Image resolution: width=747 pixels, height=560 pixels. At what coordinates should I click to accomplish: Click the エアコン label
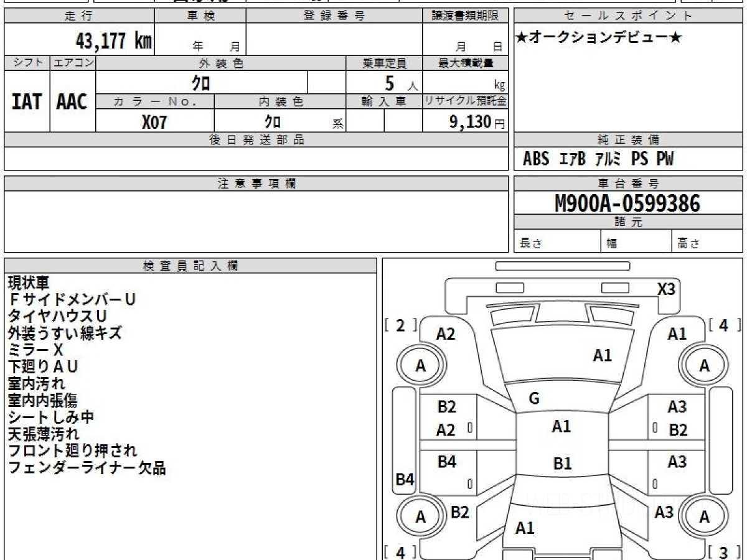coord(73,63)
